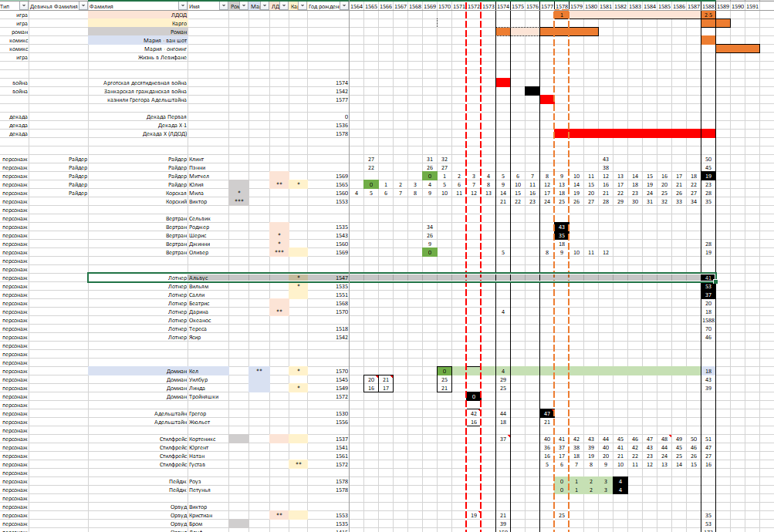Select the name cell Роуз
This screenshot has width=774, height=532.
tap(208, 481)
